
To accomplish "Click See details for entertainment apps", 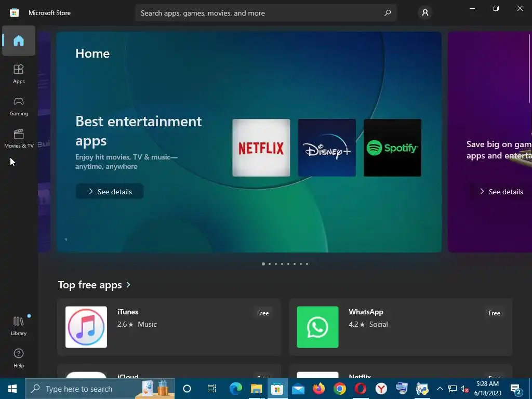I will (x=110, y=192).
